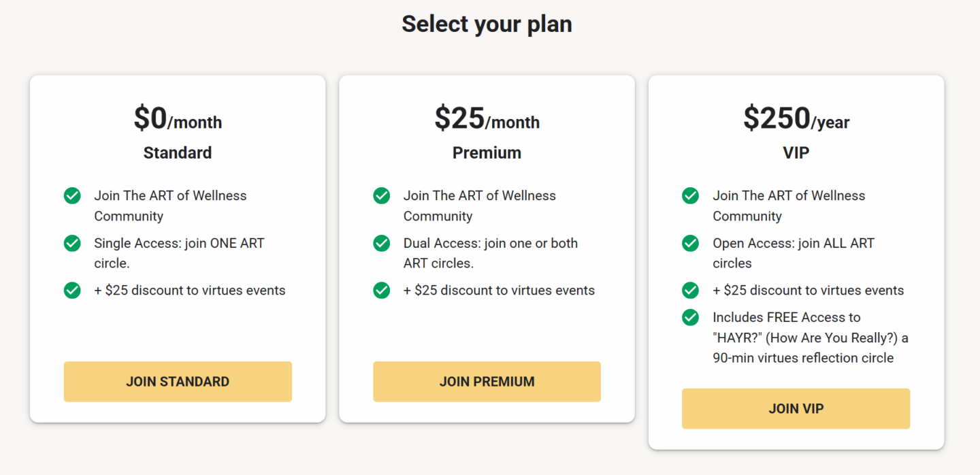Click checkmark beside VIP $25 discount feature

tap(691, 291)
